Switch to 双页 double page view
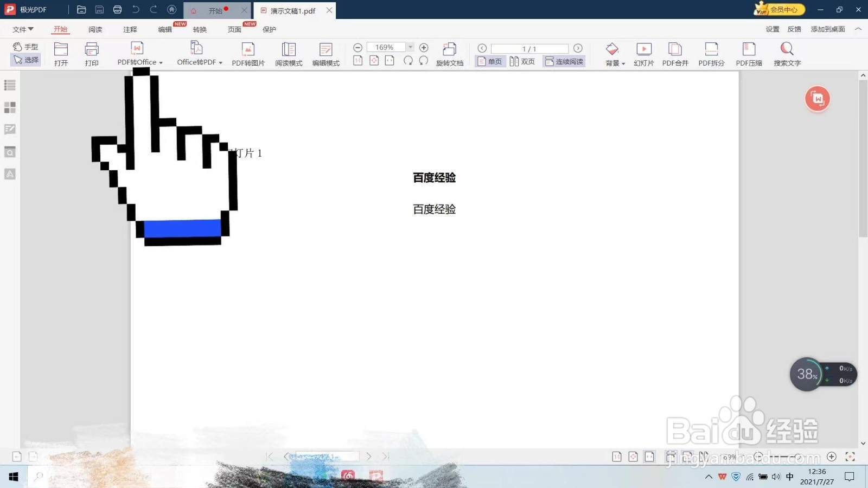This screenshot has height=488, width=868. tap(522, 61)
